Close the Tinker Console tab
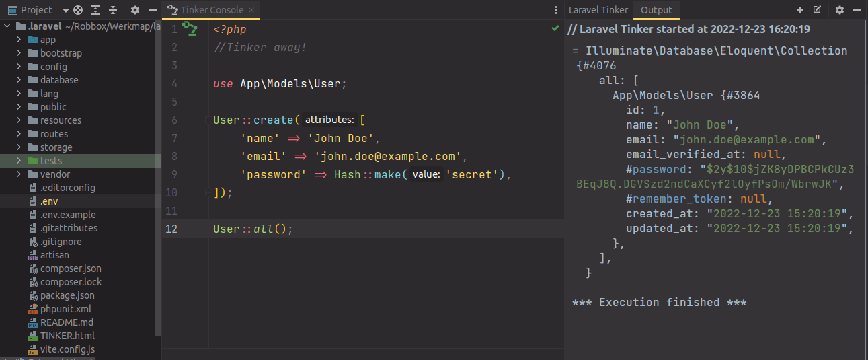Image resolution: width=868 pixels, height=360 pixels. click(253, 10)
